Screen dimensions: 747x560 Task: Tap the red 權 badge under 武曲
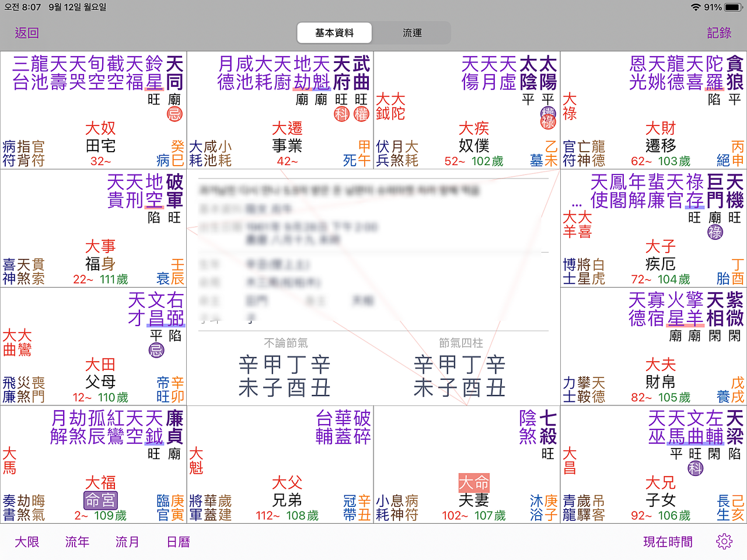[x=362, y=114]
